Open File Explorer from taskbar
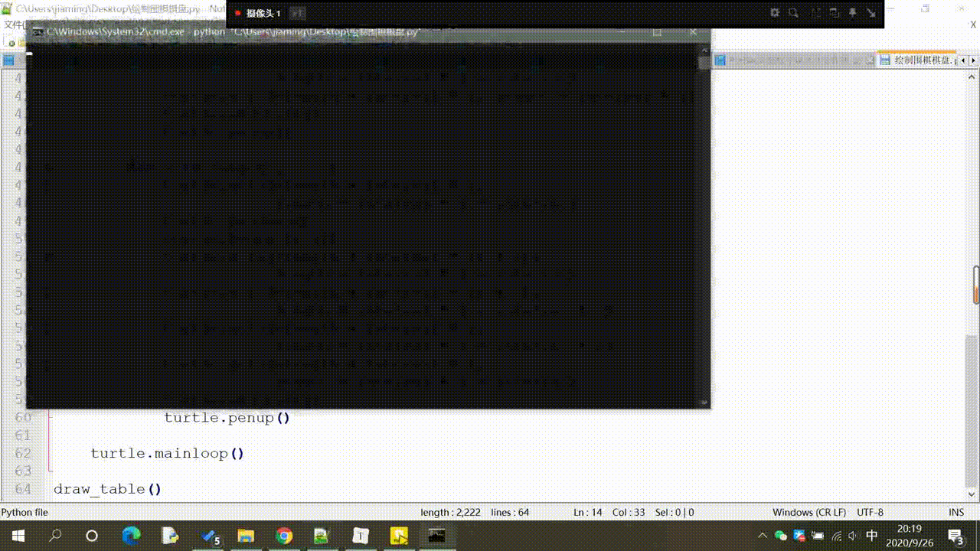This screenshot has height=551, width=980. point(246,536)
